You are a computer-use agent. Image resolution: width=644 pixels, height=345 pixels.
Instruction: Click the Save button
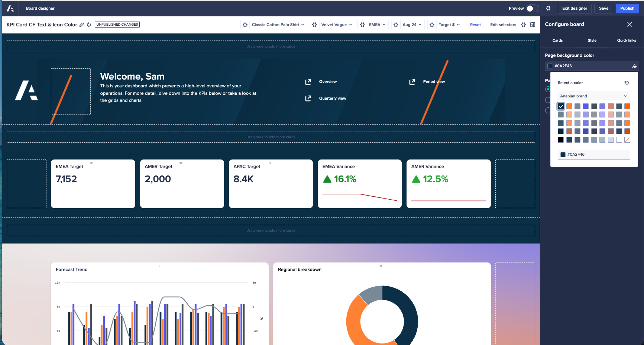pos(603,8)
